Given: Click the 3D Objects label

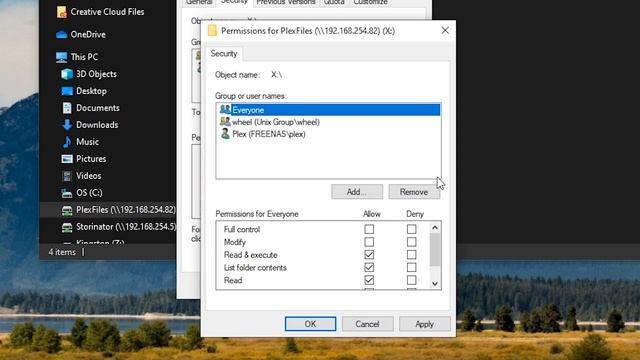Looking at the screenshot, I should tap(96, 74).
